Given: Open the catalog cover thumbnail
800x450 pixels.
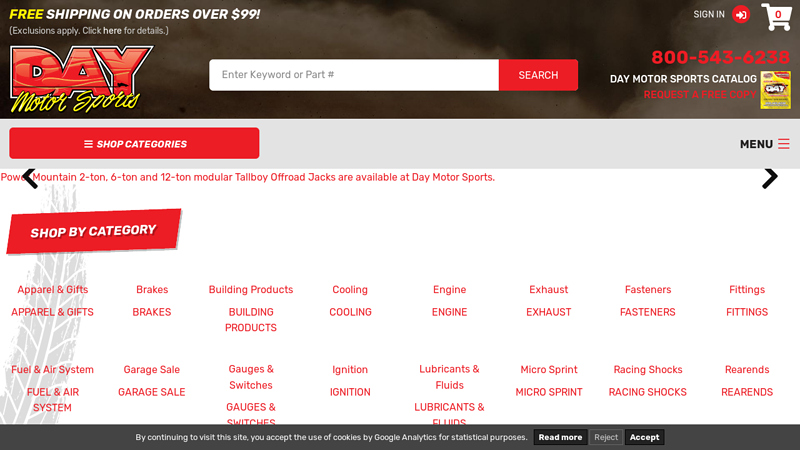Looking at the screenshot, I should (x=776, y=90).
